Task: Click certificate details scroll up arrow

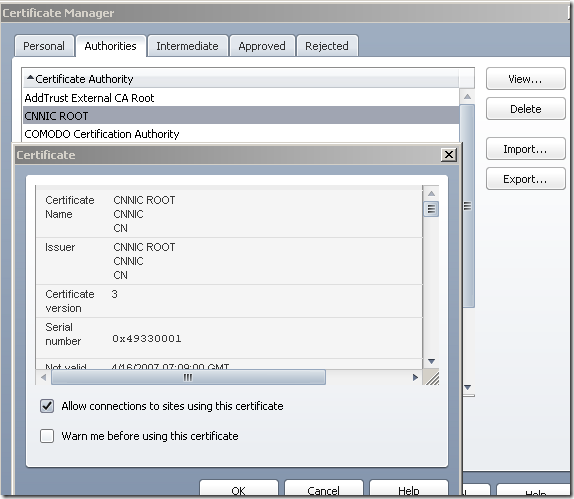Action: pyautogui.click(x=431, y=193)
